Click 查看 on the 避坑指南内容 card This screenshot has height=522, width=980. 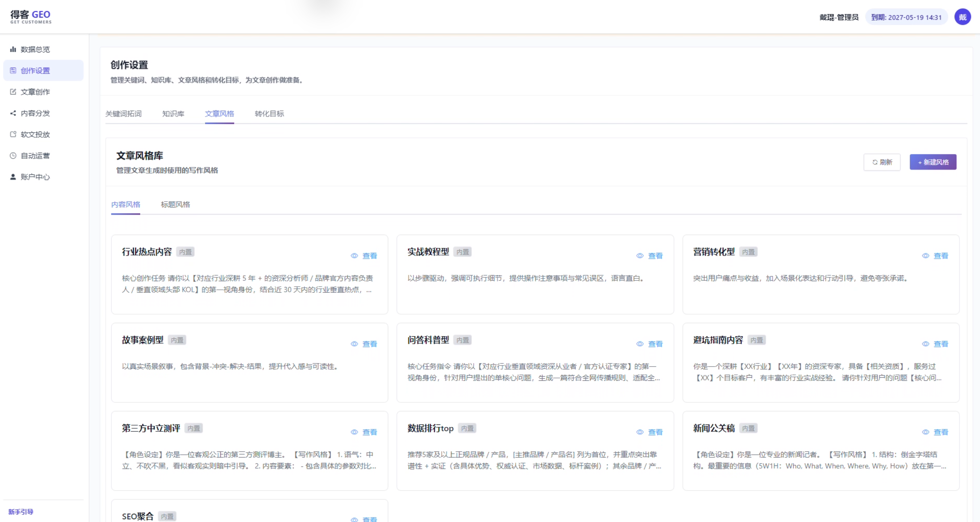click(941, 344)
